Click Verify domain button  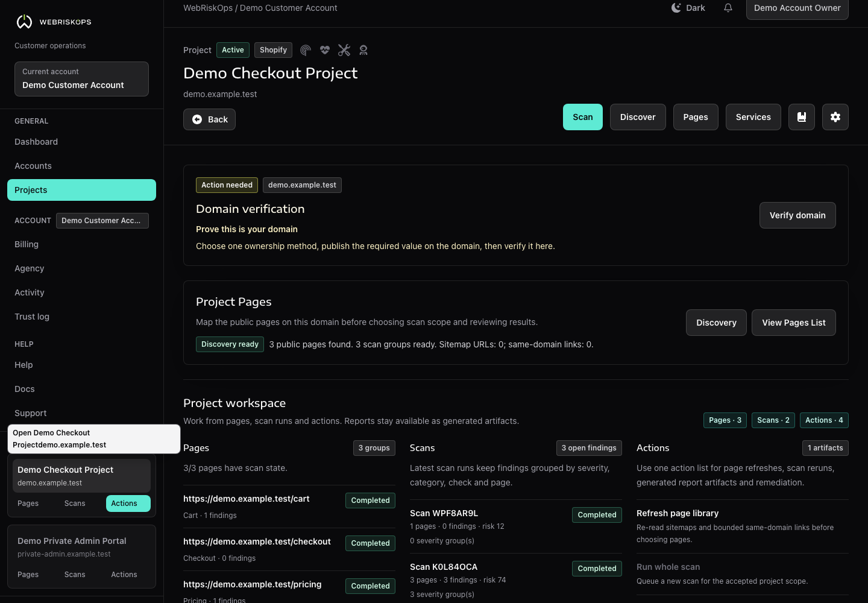[x=797, y=215]
